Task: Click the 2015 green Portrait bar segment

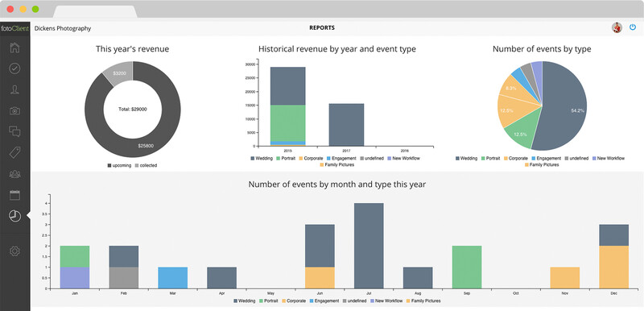Action: click(x=287, y=122)
